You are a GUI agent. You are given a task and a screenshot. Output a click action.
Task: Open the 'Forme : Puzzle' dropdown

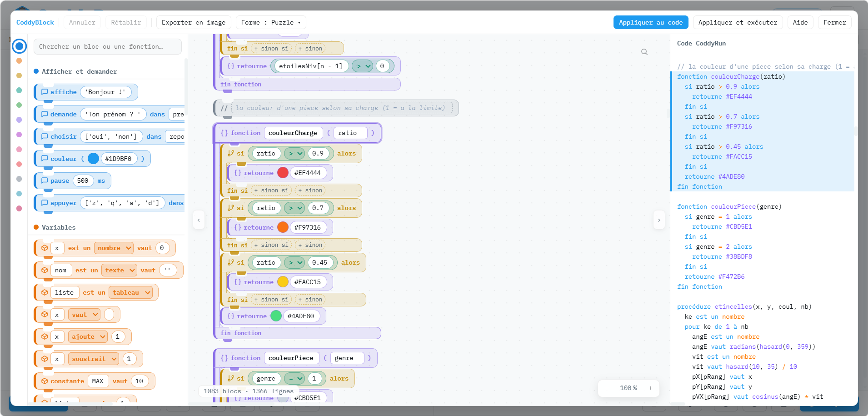coord(271,22)
